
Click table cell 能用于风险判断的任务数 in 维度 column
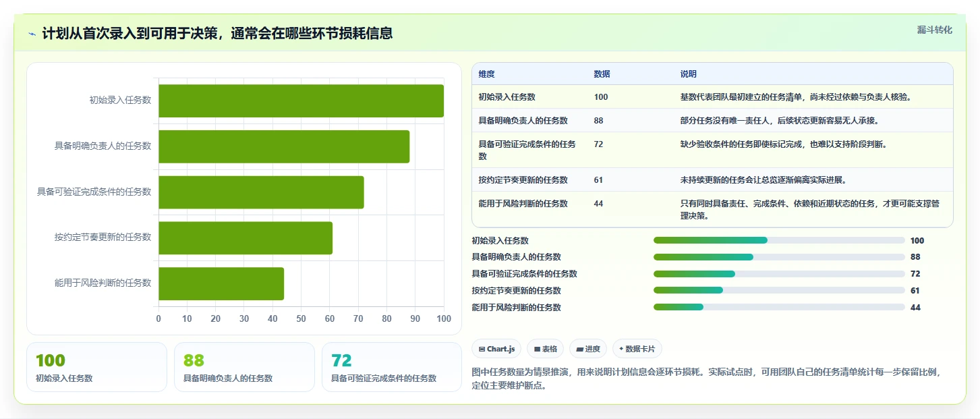point(523,204)
